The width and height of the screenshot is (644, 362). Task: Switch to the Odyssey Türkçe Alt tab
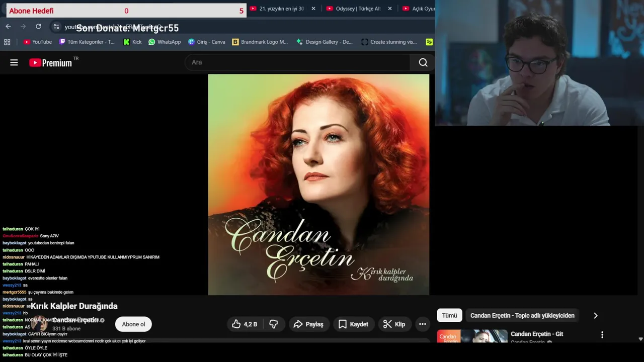tap(358, 9)
